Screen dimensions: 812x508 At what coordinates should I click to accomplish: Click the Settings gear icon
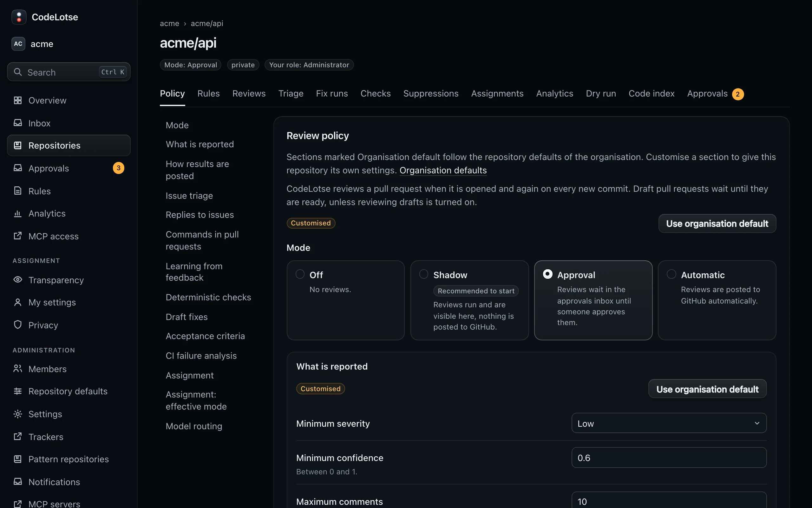coord(17,414)
